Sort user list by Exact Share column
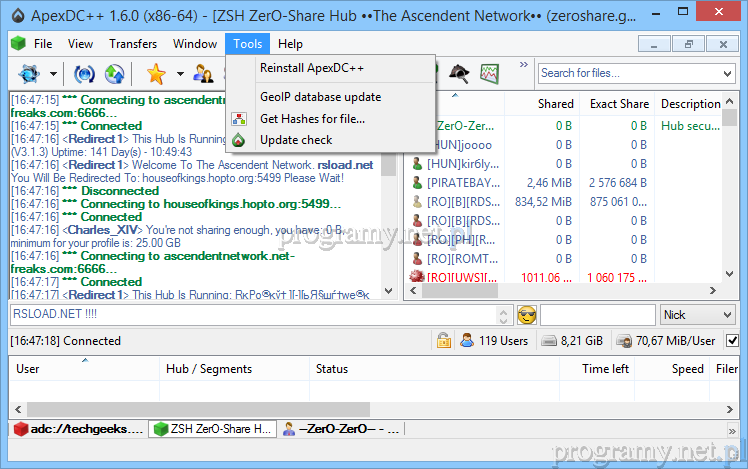Image resolution: width=748 pixels, height=469 pixels. pyautogui.click(x=619, y=104)
